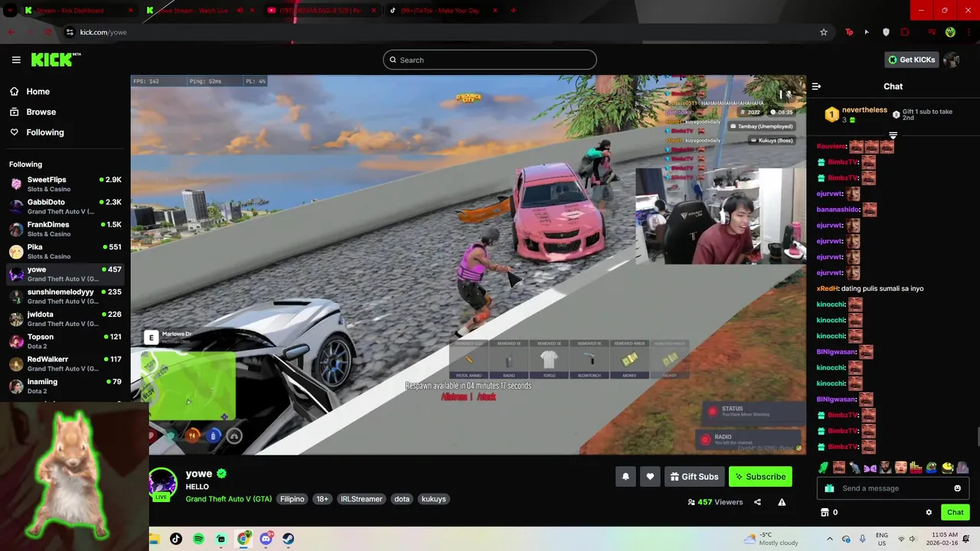The image size is (980, 551).
Task: Open the emote picker smiley
Action: click(957, 488)
